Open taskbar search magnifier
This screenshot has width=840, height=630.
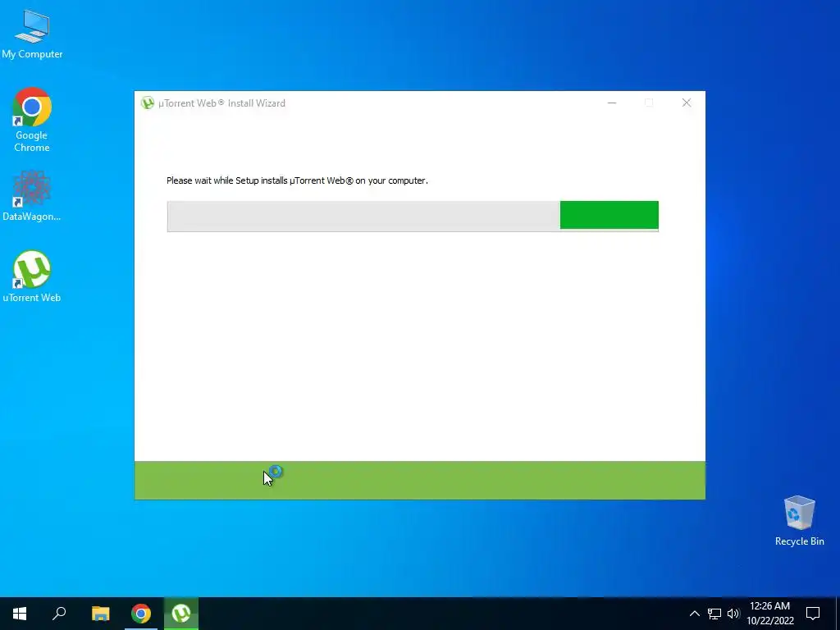59,614
